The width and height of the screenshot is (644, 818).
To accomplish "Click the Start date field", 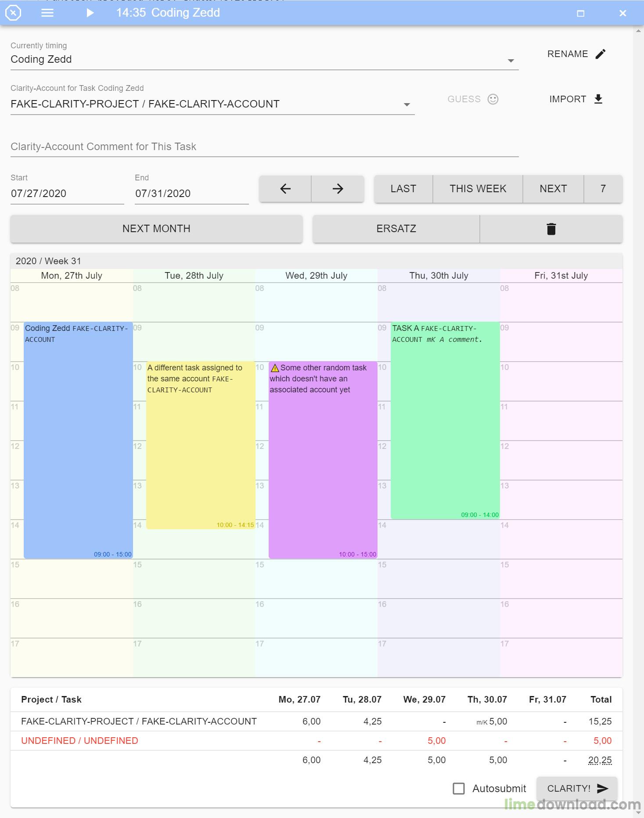I will [67, 194].
